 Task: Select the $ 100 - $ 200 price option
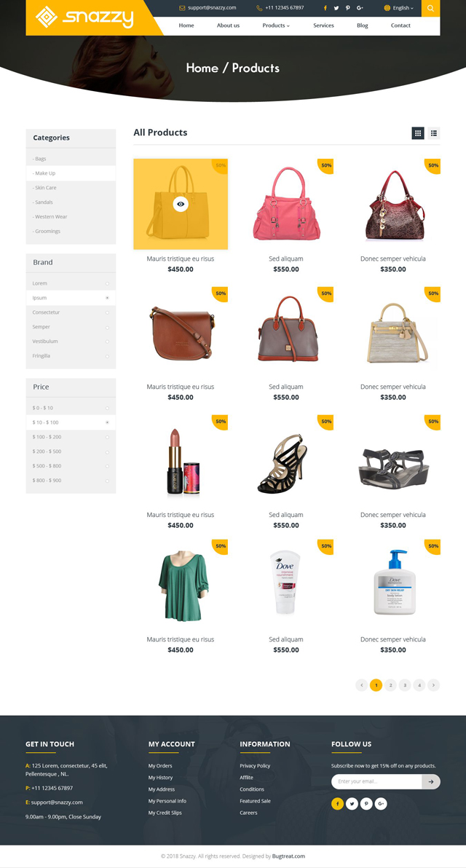coord(71,437)
